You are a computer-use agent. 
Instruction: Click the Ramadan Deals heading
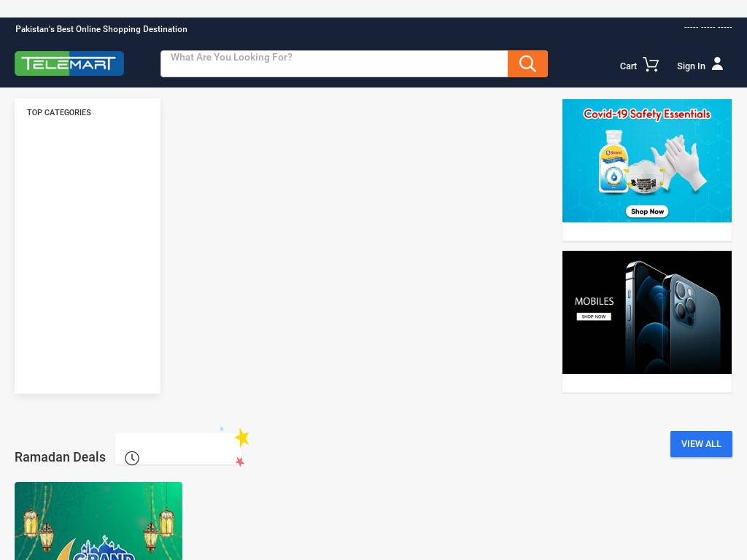[60, 457]
